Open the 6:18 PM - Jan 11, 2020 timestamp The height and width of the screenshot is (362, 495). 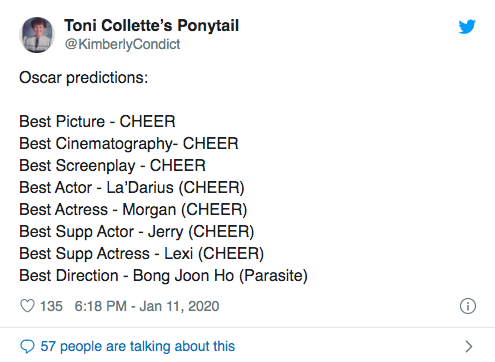click(147, 306)
